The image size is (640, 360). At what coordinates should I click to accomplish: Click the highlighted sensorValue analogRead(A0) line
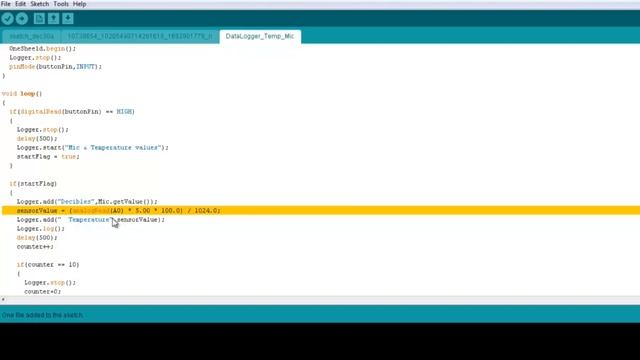click(x=321, y=211)
